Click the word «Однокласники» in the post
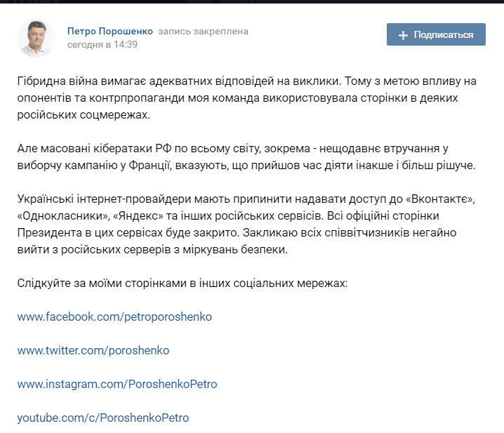Viewport: 504px width, 433px height. (63, 215)
